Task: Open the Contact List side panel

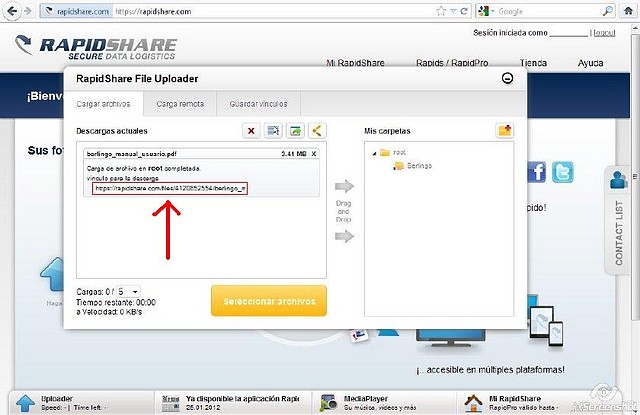Action: [619, 220]
